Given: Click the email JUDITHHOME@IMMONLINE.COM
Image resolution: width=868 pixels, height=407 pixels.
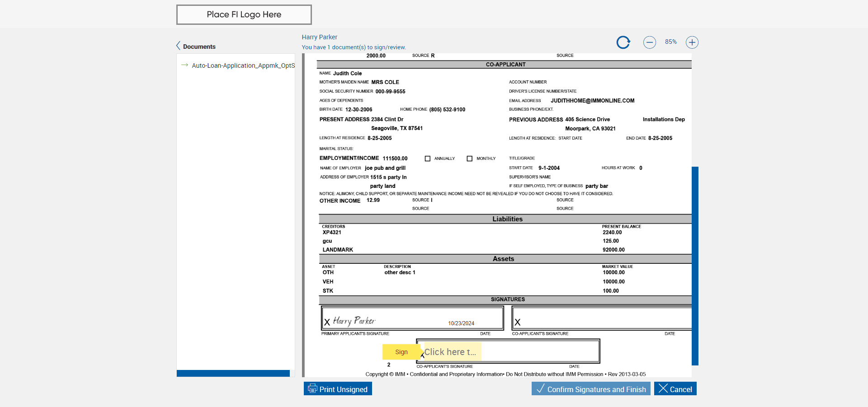Looking at the screenshot, I should click(x=593, y=101).
